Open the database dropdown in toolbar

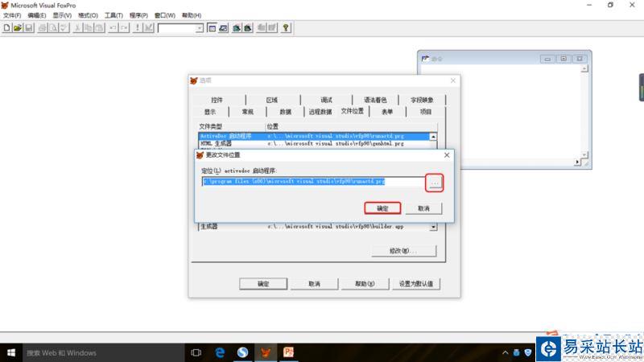pyautogui.click(x=199, y=28)
